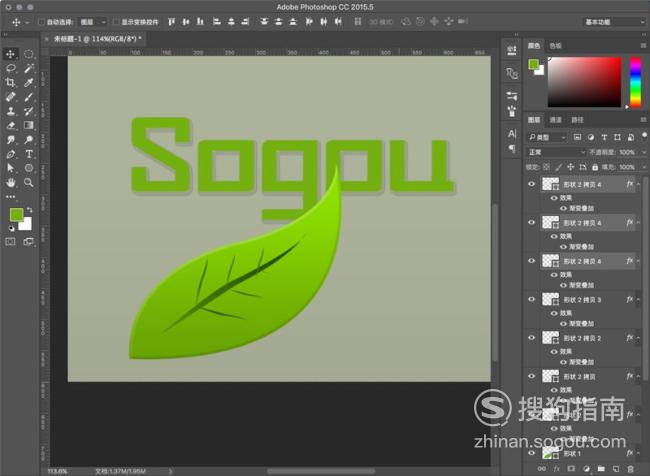Image resolution: width=650 pixels, height=476 pixels.
Task: Select the Clone Stamp tool
Action: 11,111
